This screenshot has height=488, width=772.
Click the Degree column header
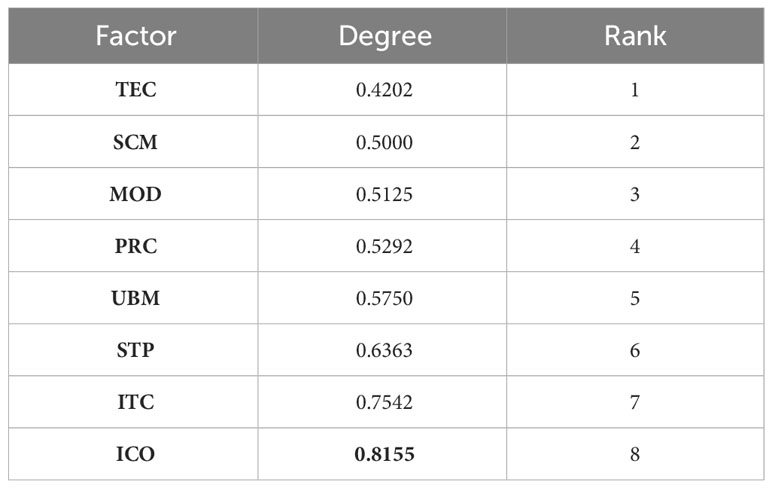(x=384, y=37)
